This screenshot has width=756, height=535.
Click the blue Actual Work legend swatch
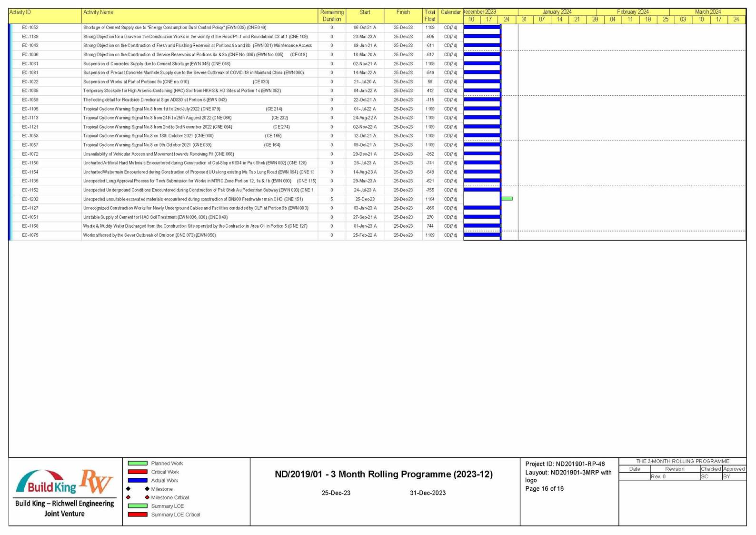pos(138,480)
